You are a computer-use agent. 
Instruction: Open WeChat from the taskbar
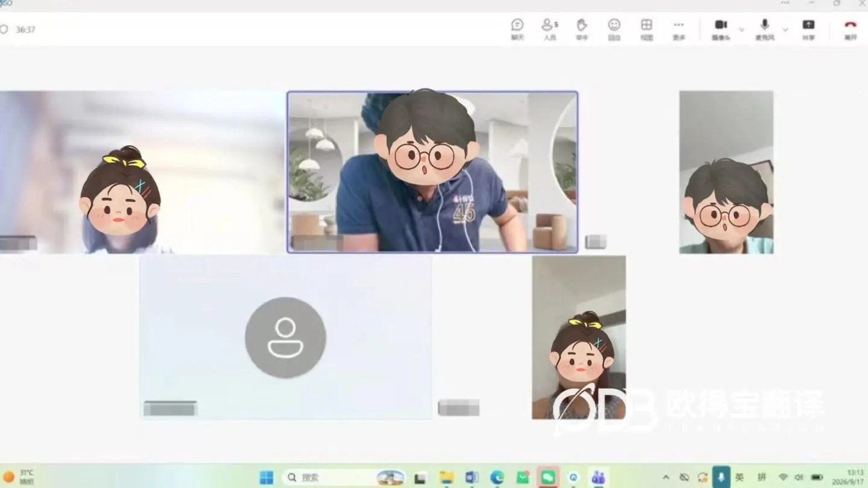point(548,477)
